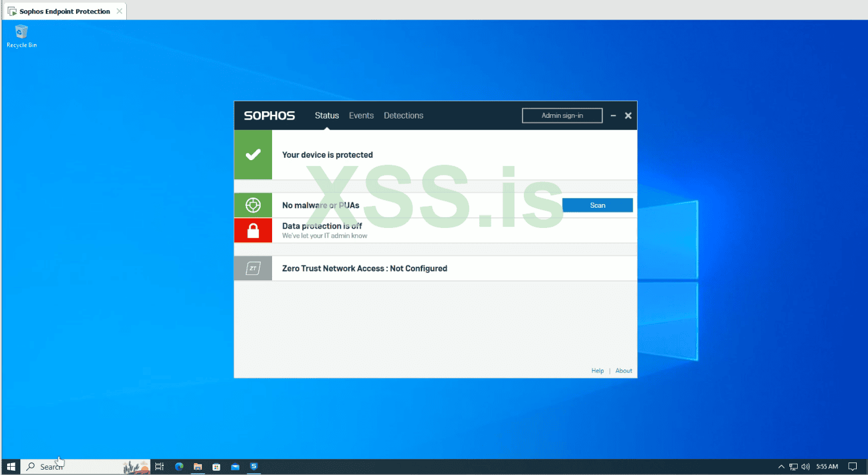Click the red padlock data protection icon

pos(253,230)
